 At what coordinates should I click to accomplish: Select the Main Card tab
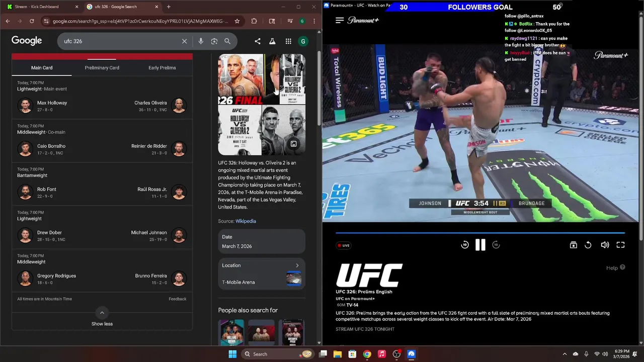42,68
